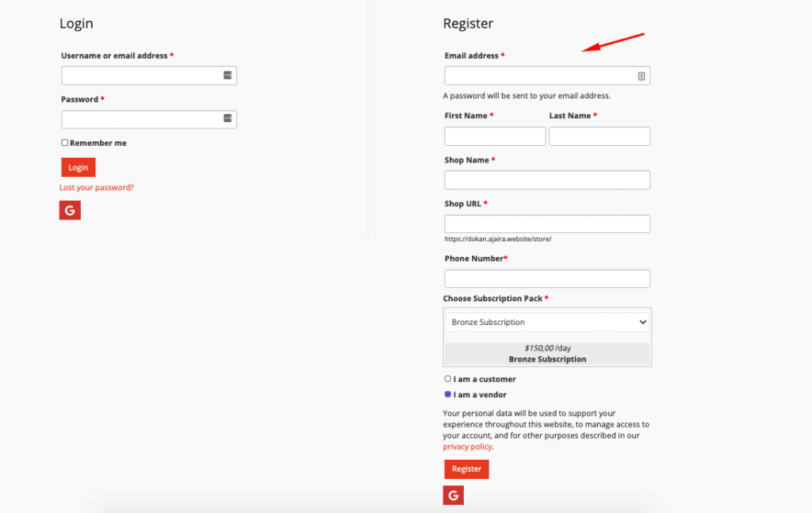Click the $150,00/day Bronze Subscription info box

547,354
